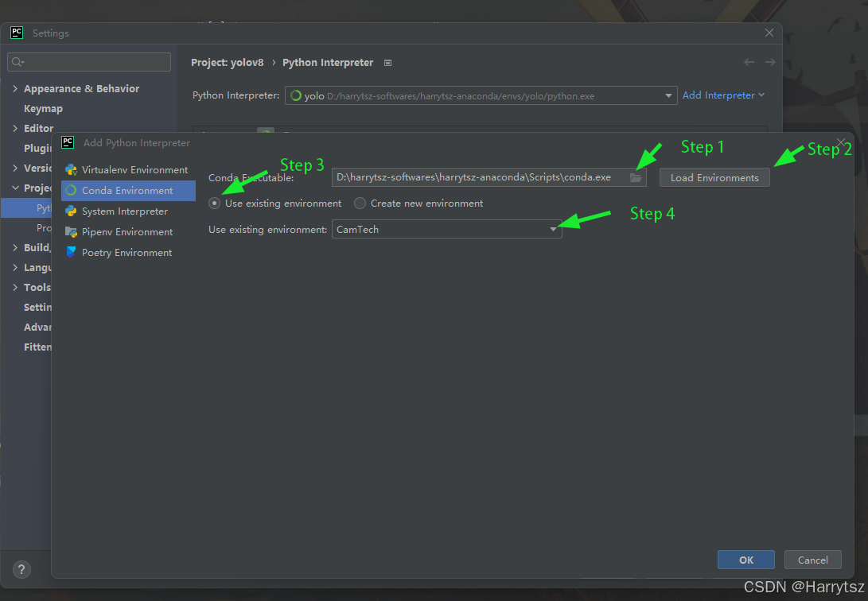Expand Appearance & Behavior in Settings tree
This screenshot has height=601, width=868.
coord(15,88)
